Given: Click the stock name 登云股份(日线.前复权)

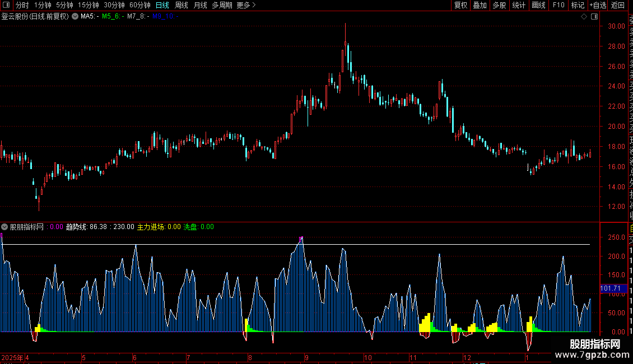Looking at the screenshot, I should click(35, 17).
